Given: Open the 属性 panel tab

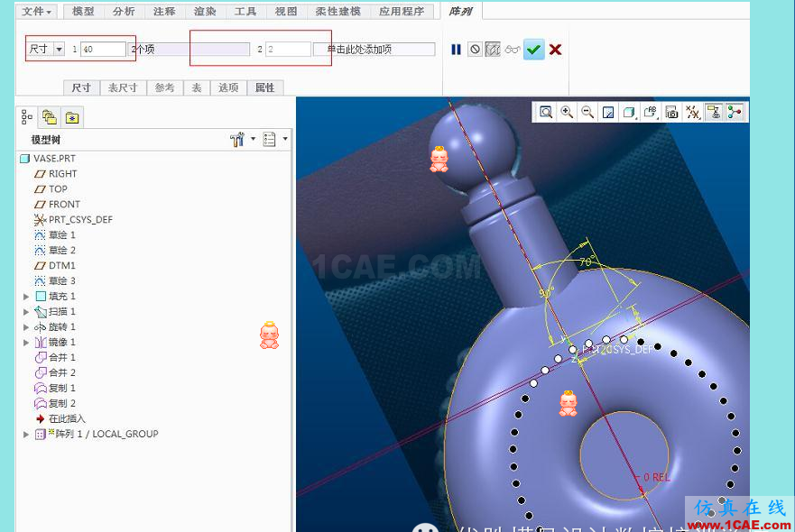Looking at the screenshot, I should 264,87.
